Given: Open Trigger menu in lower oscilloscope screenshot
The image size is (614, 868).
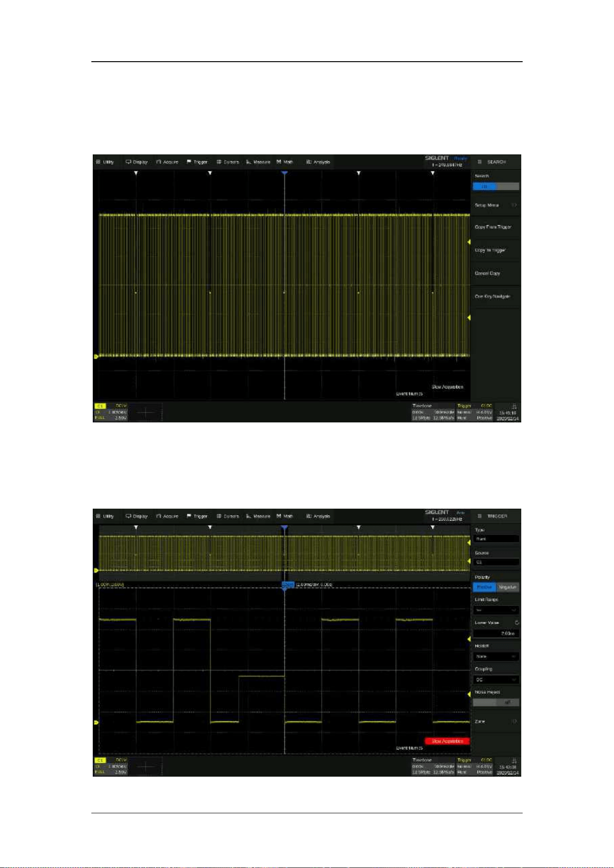Looking at the screenshot, I should pyautogui.click(x=197, y=516).
